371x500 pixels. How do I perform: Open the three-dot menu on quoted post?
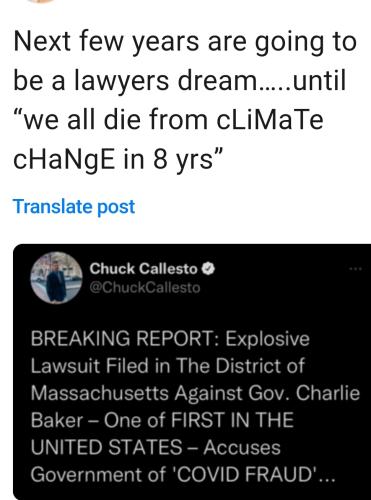click(355, 269)
